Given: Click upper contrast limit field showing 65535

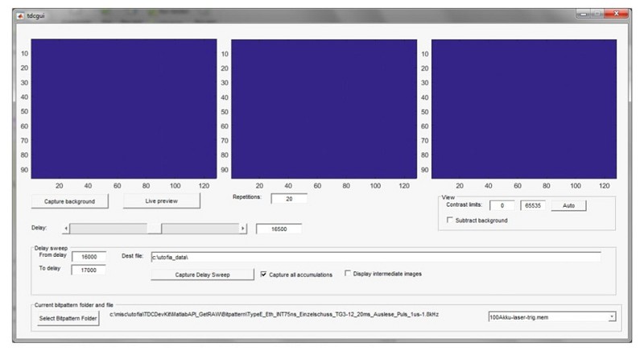Looking at the screenshot, I should (x=533, y=205).
